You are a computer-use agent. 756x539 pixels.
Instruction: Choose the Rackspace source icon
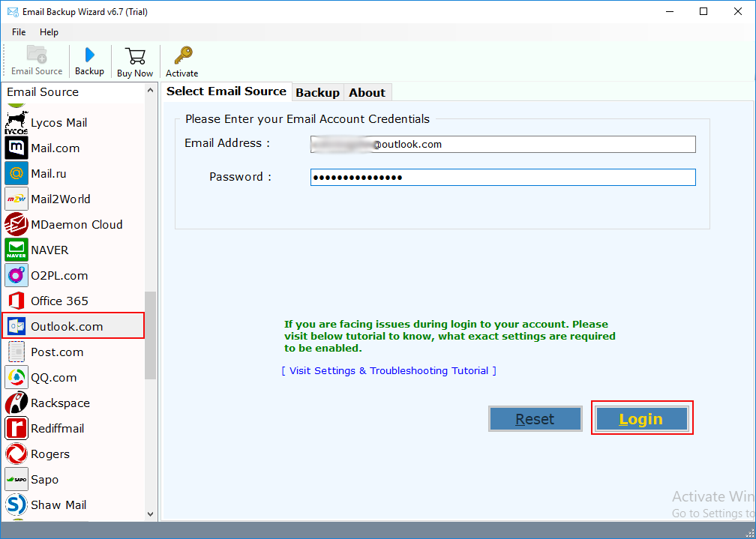(16, 403)
